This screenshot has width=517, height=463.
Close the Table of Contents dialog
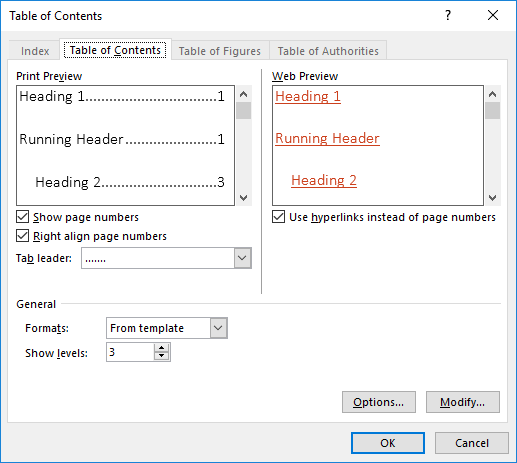pyautogui.click(x=493, y=15)
